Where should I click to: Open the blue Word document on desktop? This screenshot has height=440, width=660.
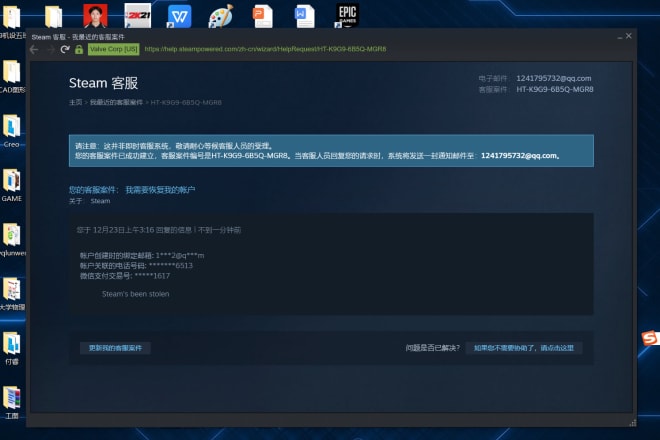[305, 16]
